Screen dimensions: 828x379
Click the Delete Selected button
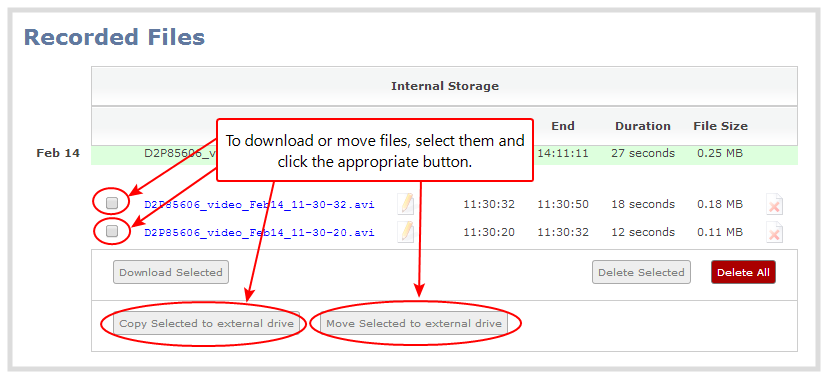point(641,272)
